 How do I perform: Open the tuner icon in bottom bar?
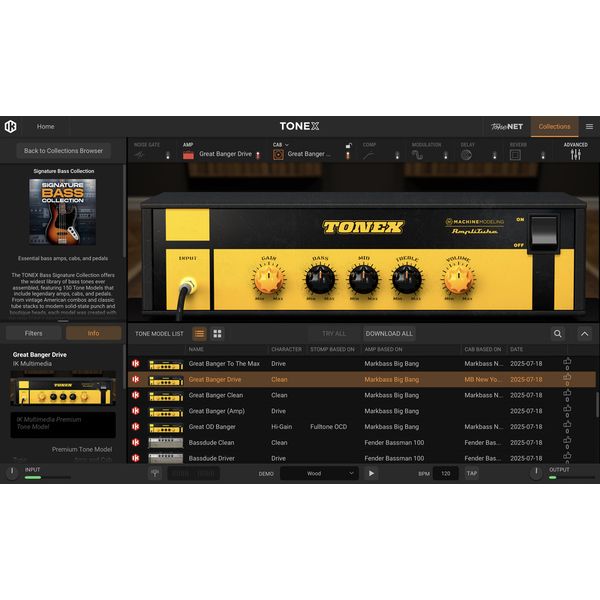tap(155, 473)
